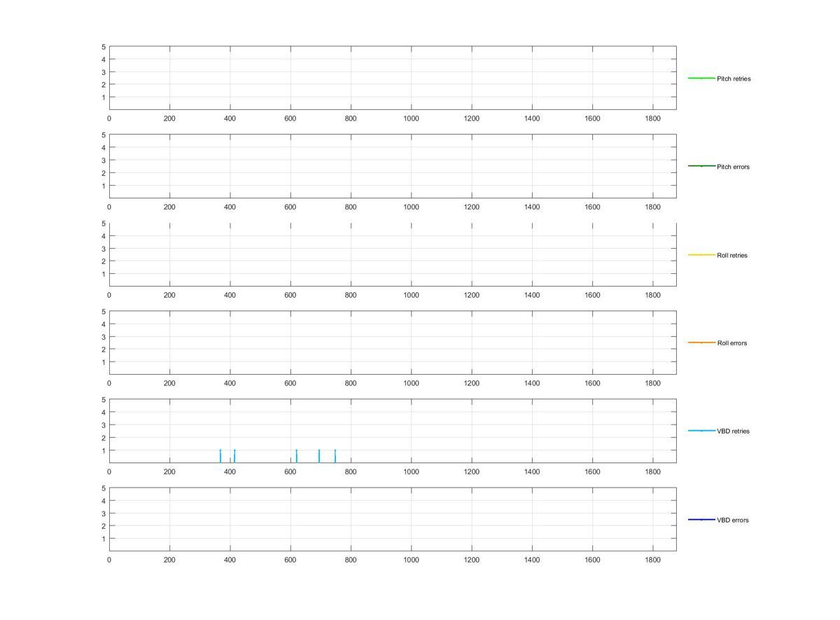Click the Roll errors legend label
The height and width of the screenshot is (620, 840).
pos(732,343)
